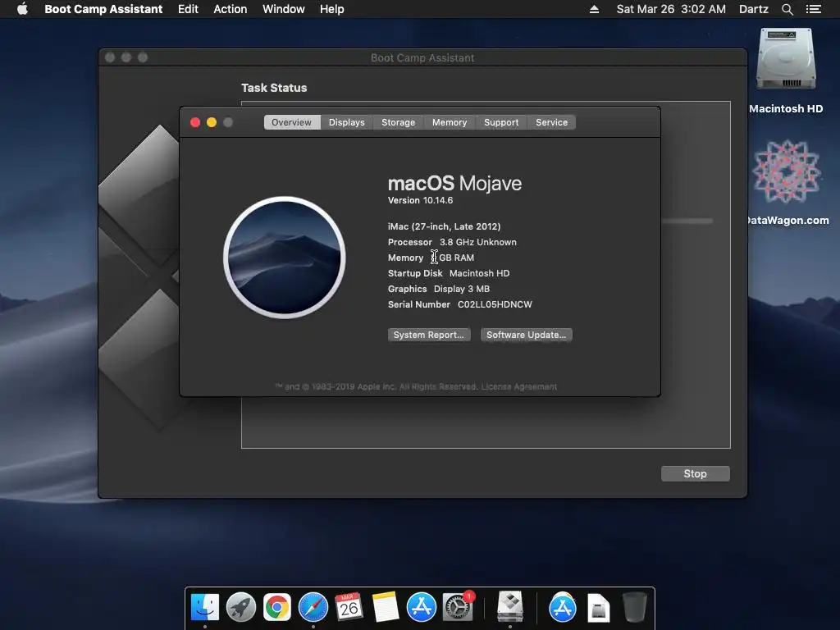Switch to the Support tab
840x630 pixels.
(501, 122)
